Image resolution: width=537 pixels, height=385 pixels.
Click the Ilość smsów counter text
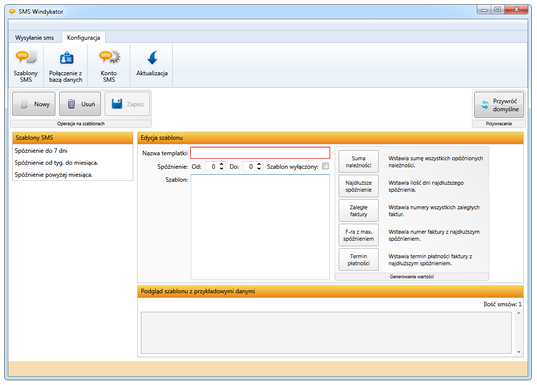tap(502, 304)
